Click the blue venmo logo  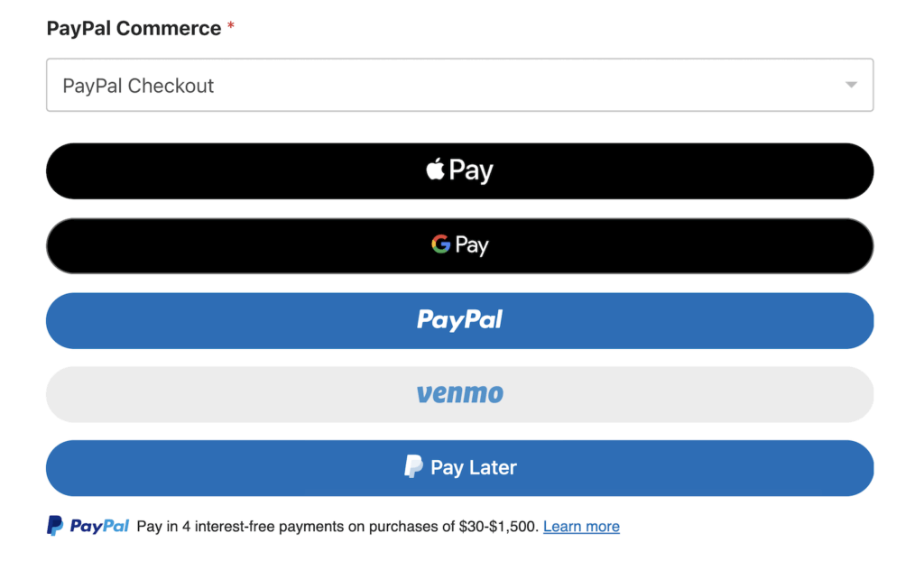[459, 394]
